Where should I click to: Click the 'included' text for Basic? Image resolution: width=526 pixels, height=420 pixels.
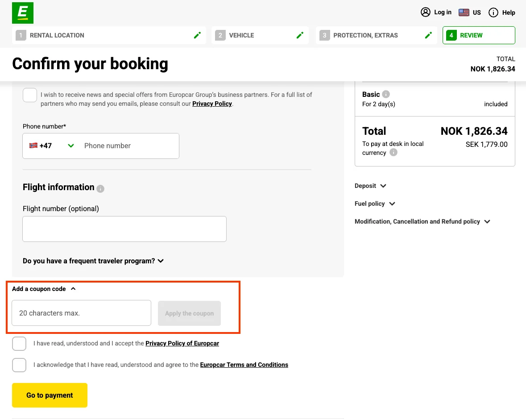tap(496, 104)
